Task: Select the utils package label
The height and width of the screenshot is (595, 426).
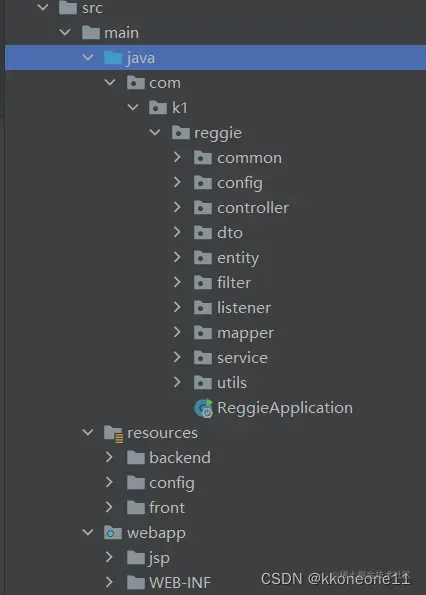Action: [232, 383]
